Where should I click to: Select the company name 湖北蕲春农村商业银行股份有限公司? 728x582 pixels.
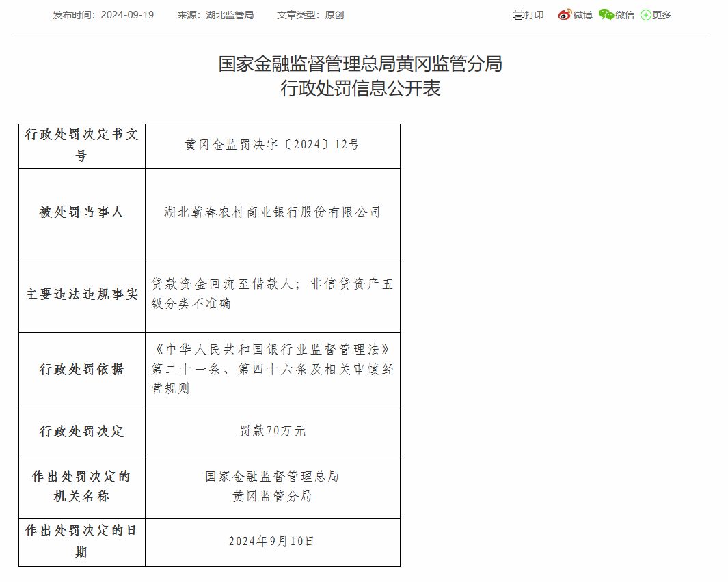click(x=272, y=212)
